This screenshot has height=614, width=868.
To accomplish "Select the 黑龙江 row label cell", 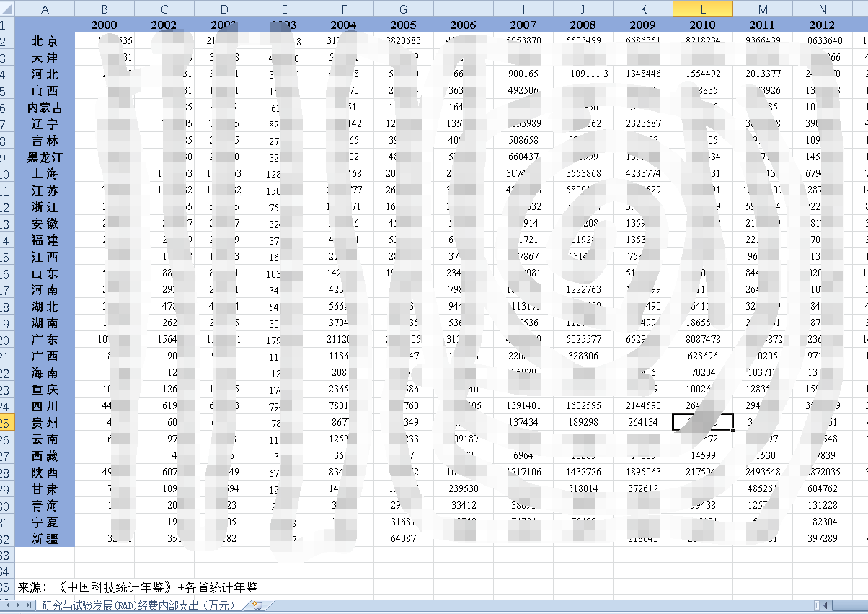I will (x=45, y=157).
